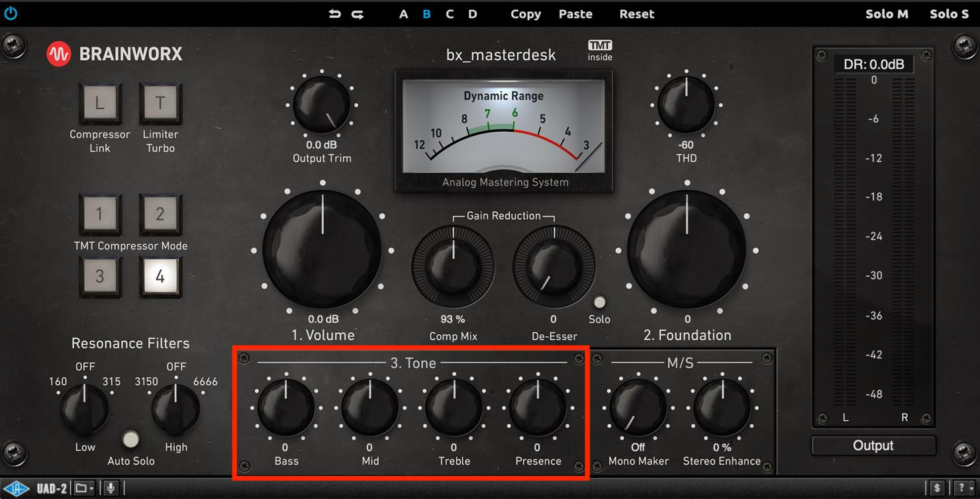Click the Stereo Enhance knob
Viewport: 980px width, 499px height.
pyautogui.click(x=722, y=408)
